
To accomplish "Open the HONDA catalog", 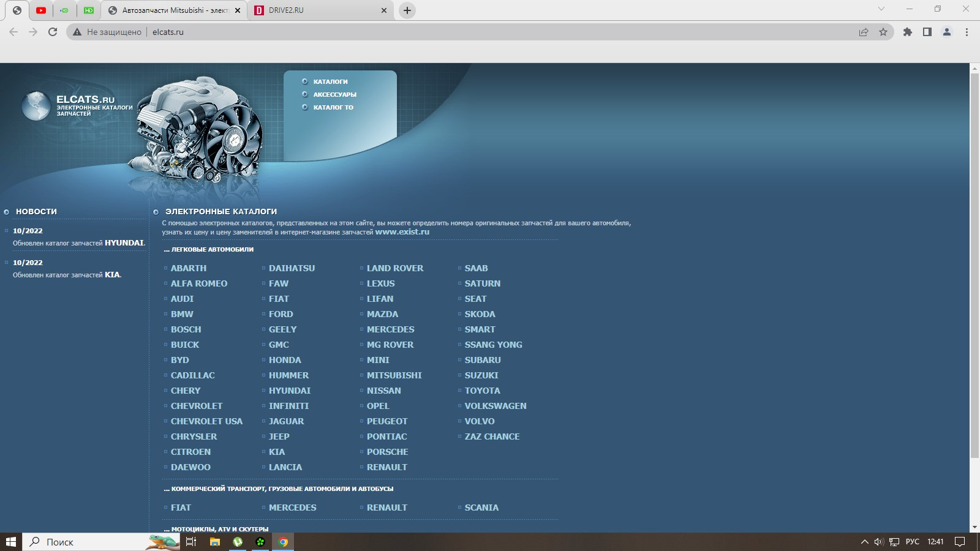I will [x=285, y=360].
